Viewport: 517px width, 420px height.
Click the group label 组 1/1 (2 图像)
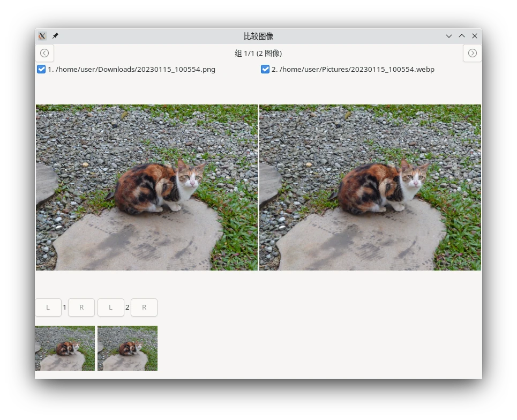(258, 53)
